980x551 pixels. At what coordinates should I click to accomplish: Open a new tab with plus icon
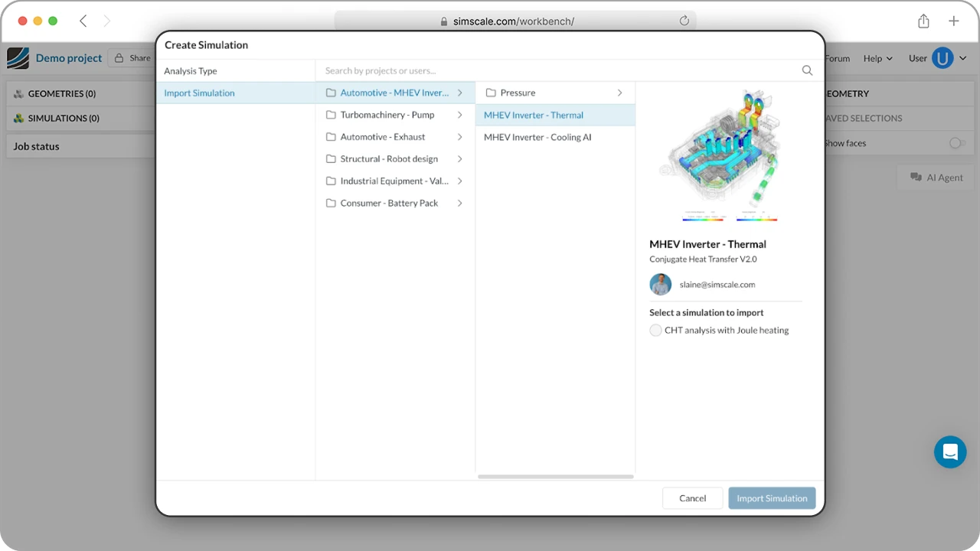tap(953, 21)
